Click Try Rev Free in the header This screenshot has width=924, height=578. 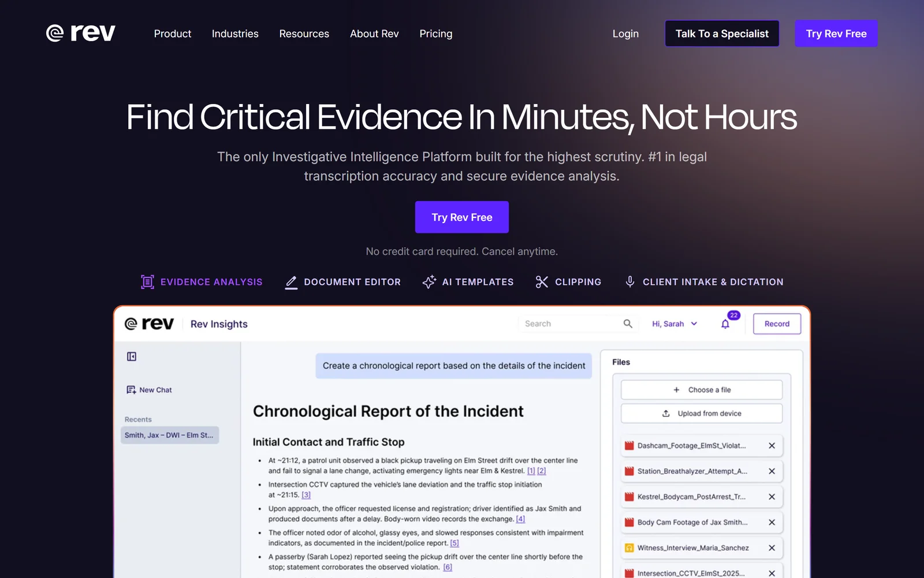836,34
